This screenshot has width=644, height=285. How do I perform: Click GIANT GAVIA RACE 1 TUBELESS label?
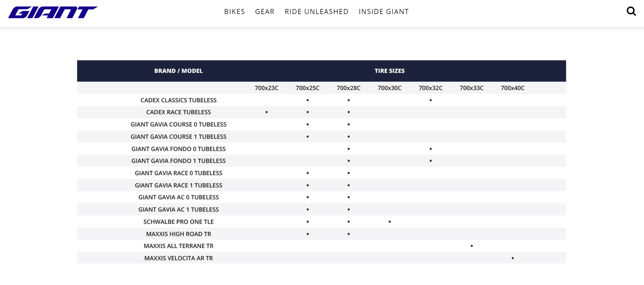(x=178, y=185)
